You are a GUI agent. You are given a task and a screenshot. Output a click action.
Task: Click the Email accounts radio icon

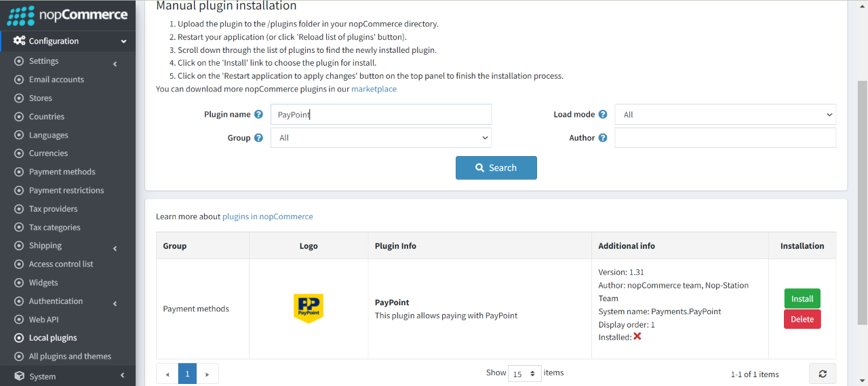[x=19, y=79]
